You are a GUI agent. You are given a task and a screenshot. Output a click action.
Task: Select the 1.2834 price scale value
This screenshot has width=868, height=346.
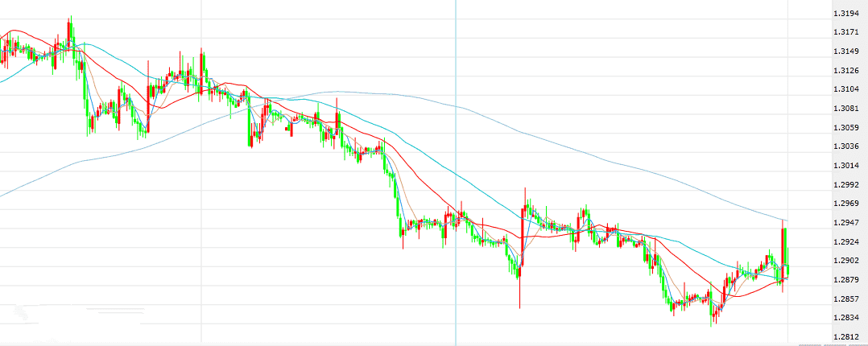[x=849, y=318]
